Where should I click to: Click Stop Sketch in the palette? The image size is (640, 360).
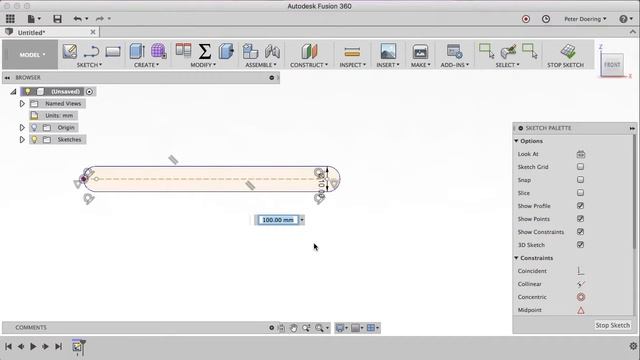click(613, 325)
